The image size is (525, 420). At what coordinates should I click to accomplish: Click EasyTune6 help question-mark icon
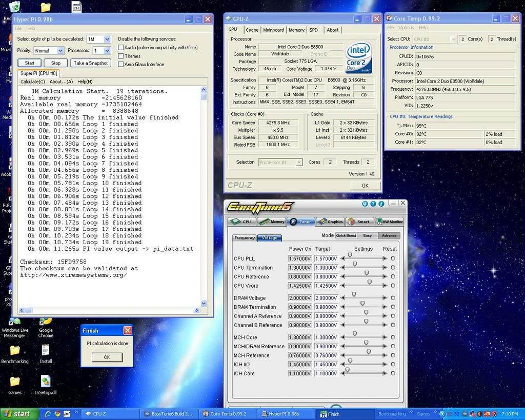(373, 204)
